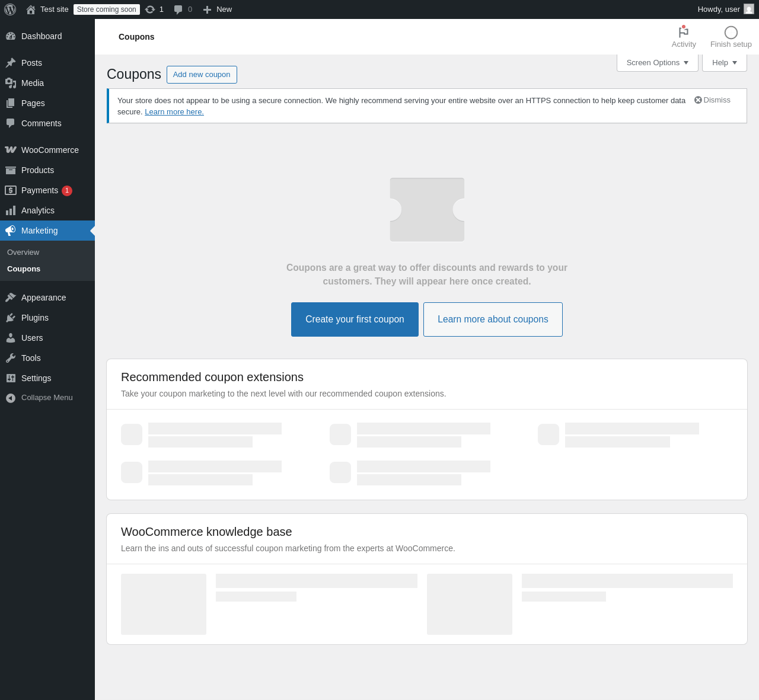Viewport: 759px width, 700px height.
Task: Open the comments bubble icon in admin bar
Action: (x=178, y=9)
